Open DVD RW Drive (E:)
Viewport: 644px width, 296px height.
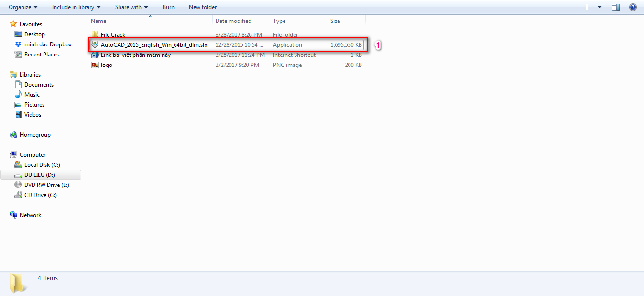click(x=47, y=185)
